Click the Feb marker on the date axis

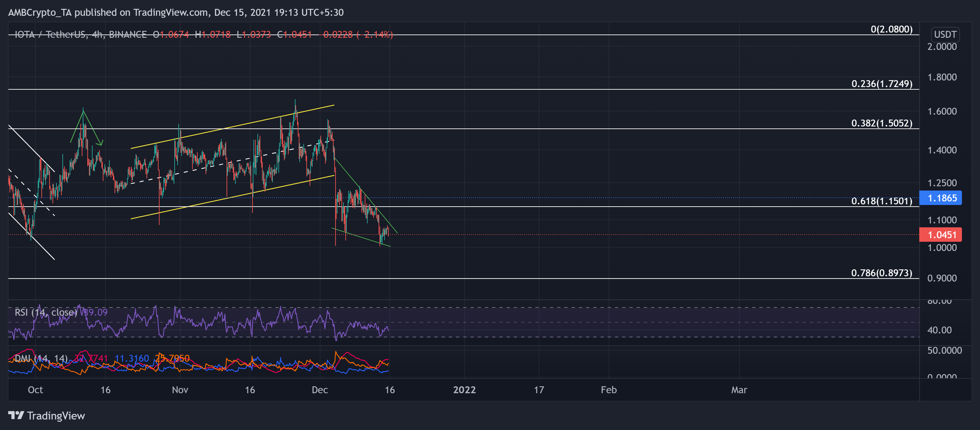click(x=608, y=390)
